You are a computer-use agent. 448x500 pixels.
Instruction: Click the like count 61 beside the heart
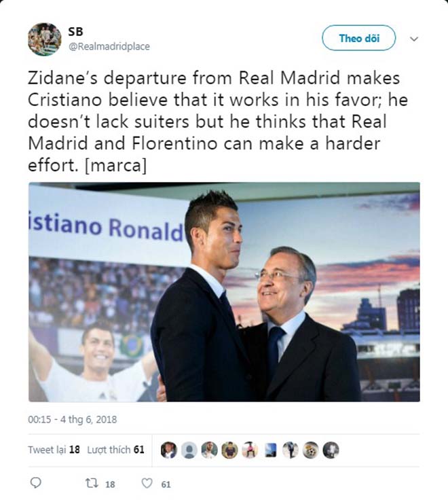166,484
